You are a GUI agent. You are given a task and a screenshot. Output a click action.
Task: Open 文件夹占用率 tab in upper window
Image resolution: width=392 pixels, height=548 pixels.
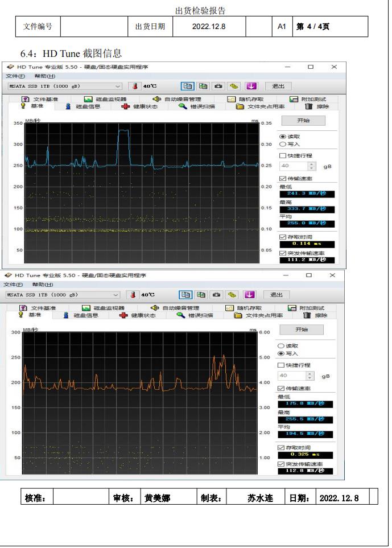pyautogui.click(x=260, y=106)
